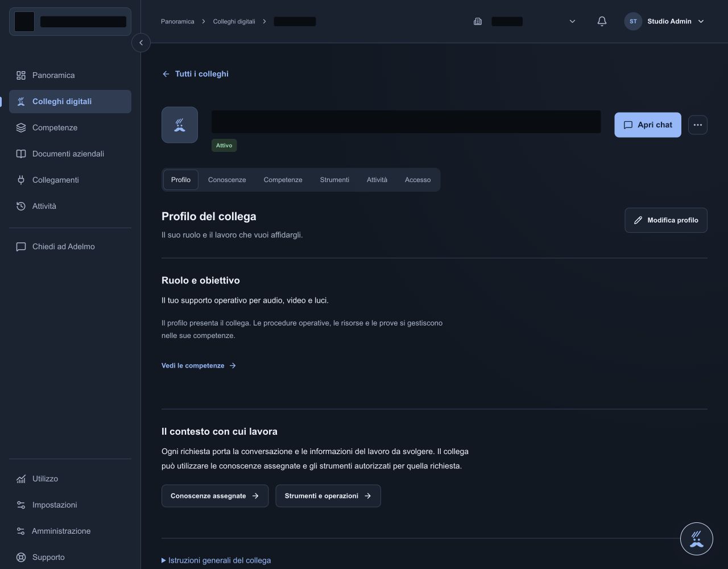Open Chiedi ad Adelmo chat

point(70,246)
